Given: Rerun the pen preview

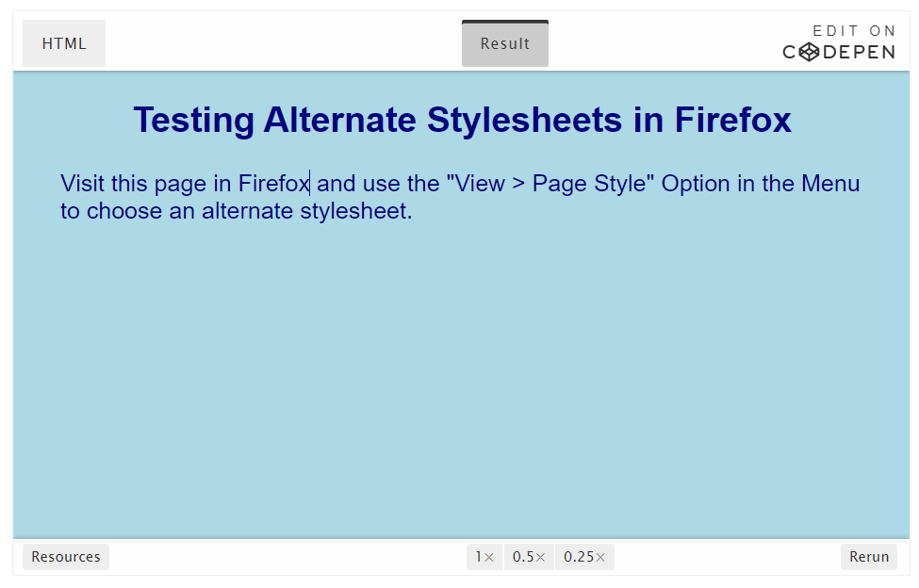Looking at the screenshot, I should 869,556.
